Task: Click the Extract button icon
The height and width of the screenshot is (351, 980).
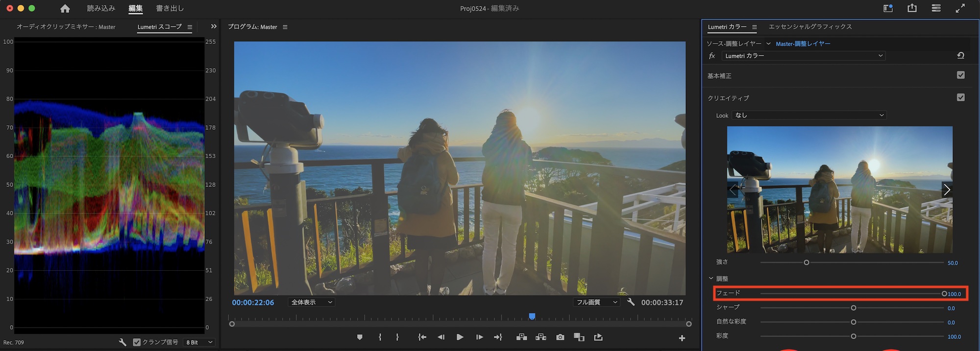Action: pyautogui.click(x=541, y=337)
